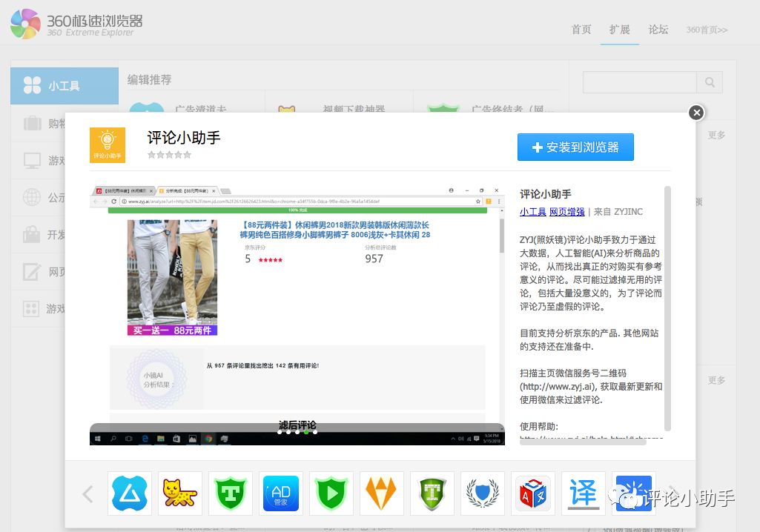Image resolution: width=760 pixels, height=532 pixels.
Task: Open the yellow leopard cat extension icon
Action: pos(180,493)
